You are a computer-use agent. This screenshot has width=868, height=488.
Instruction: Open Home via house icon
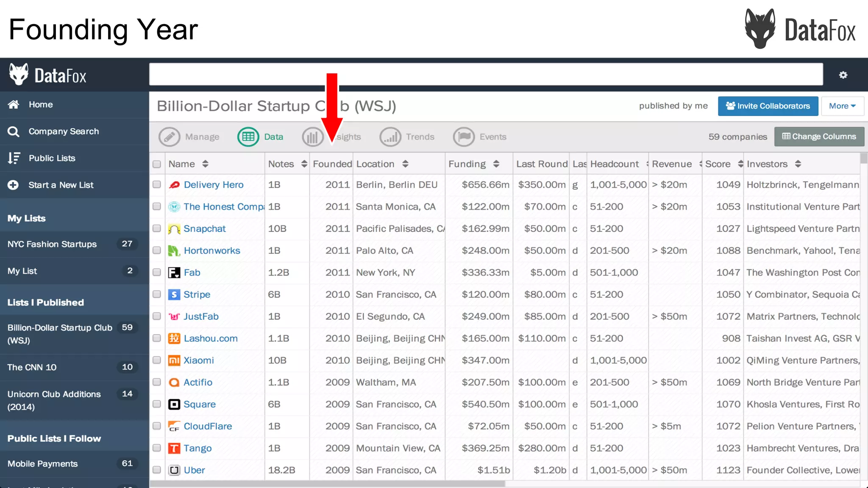(14, 105)
